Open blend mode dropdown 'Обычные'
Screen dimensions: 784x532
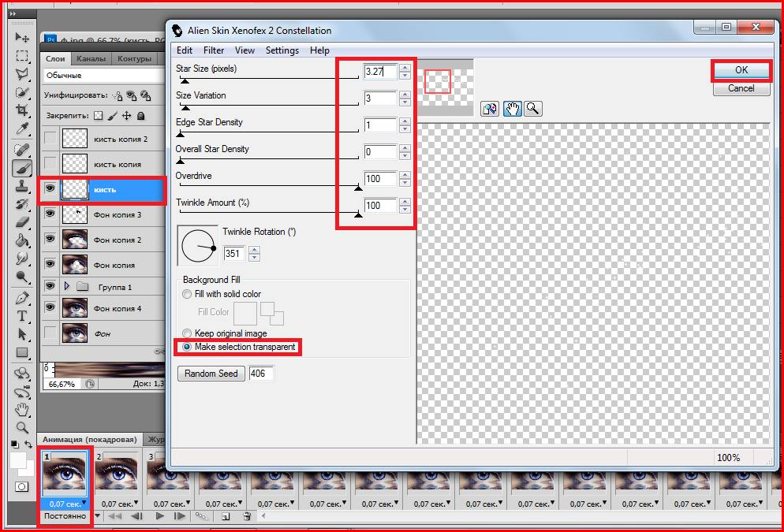click(104, 76)
